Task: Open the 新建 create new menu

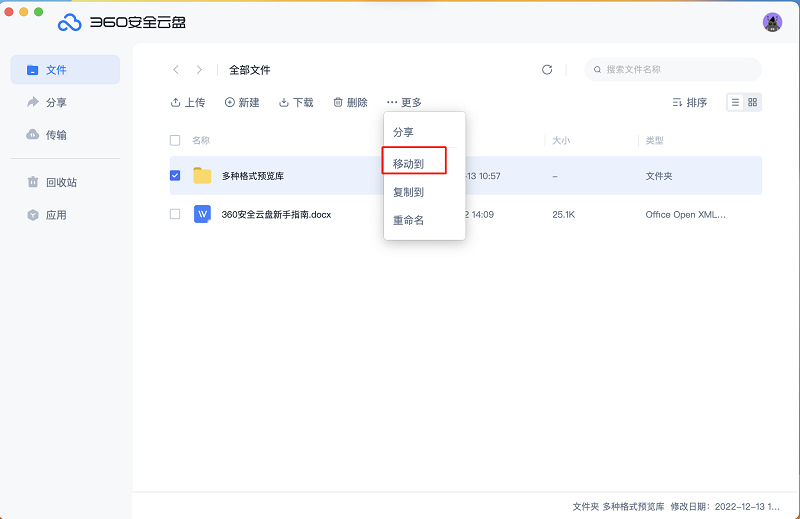Action: 242,103
